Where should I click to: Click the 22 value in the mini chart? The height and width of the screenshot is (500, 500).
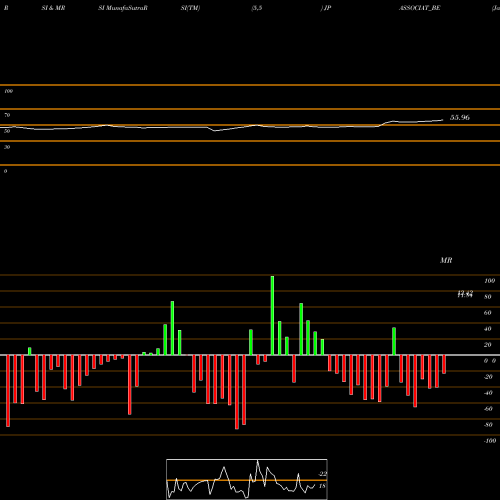click(323, 474)
